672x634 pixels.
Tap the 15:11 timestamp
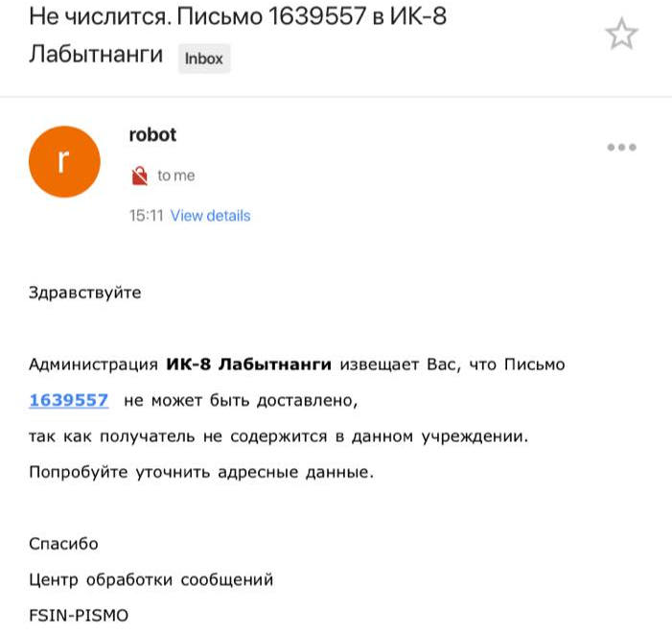tap(146, 216)
